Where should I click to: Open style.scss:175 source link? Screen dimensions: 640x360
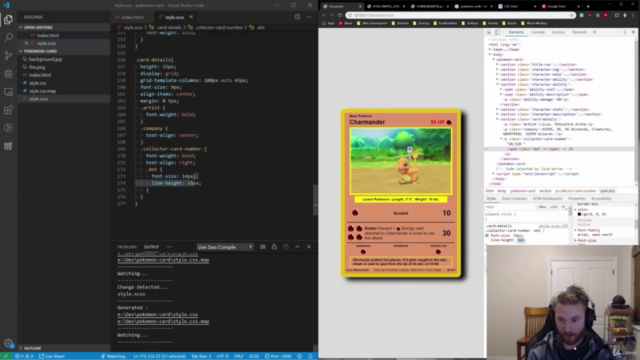tap(553, 226)
